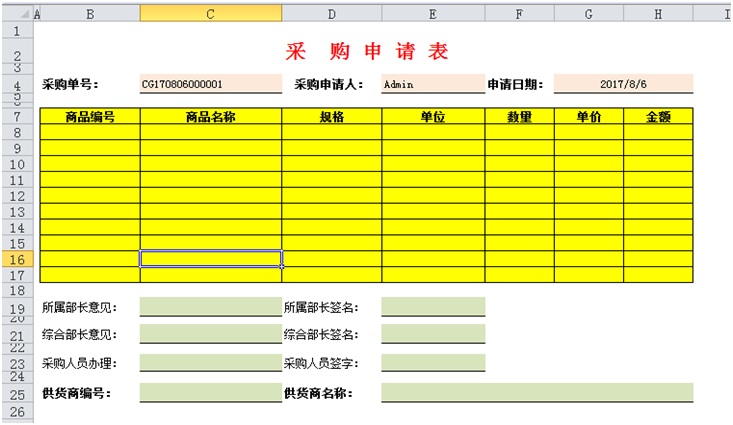Click the 申请日期 field showing 2017/8/6
Image resolution: width=733 pixels, height=425 pixels.
(x=623, y=85)
